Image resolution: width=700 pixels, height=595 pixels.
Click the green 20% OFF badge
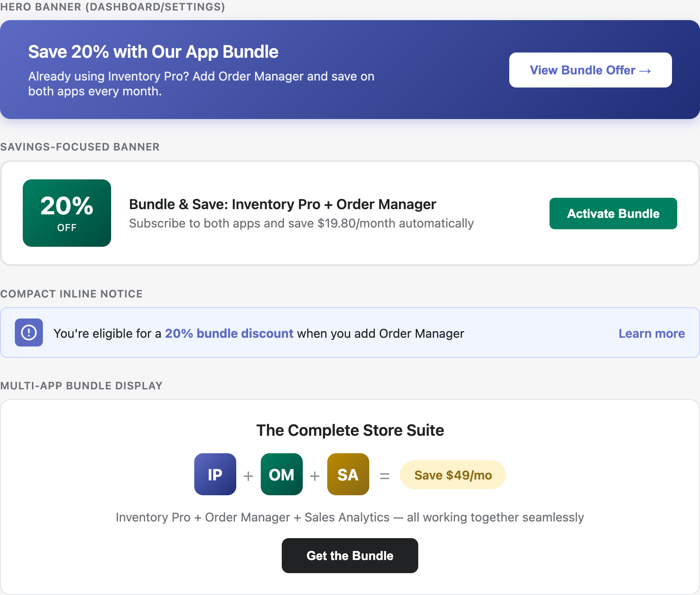(x=66, y=213)
